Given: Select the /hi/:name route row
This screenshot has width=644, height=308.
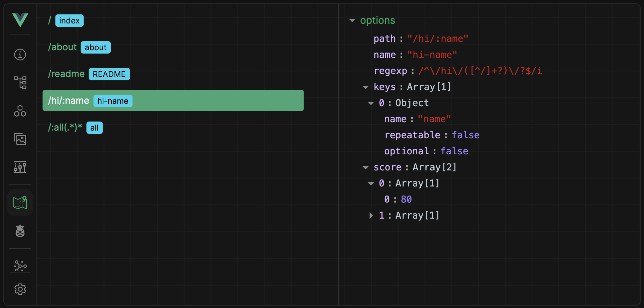Looking at the screenshot, I should click(173, 100).
